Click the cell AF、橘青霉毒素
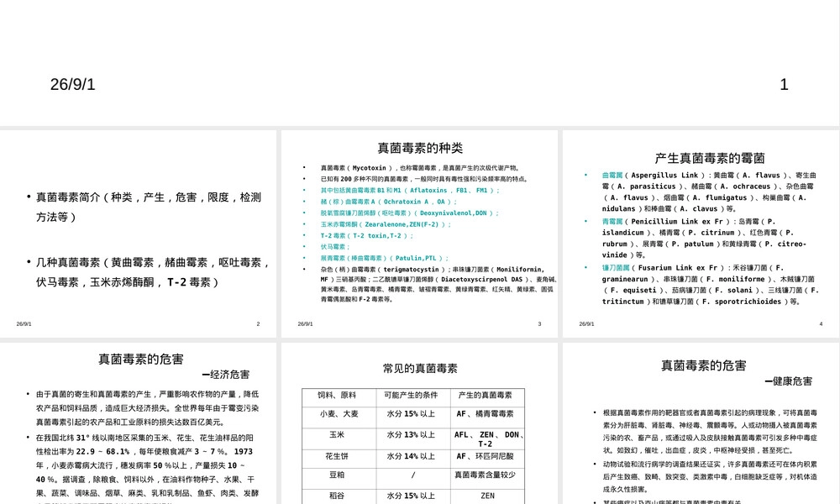Viewport: 840px width, 504px height. pos(486,414)
